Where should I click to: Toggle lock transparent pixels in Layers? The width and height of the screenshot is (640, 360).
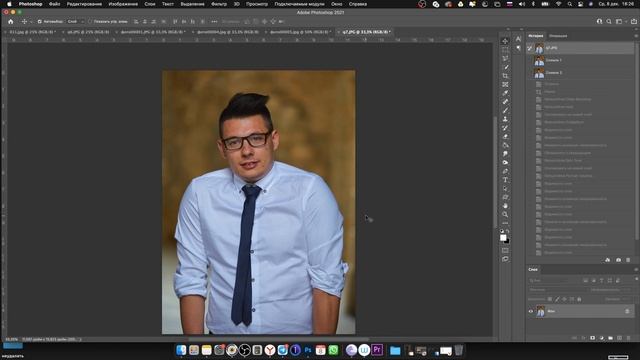tap(550, 299)
